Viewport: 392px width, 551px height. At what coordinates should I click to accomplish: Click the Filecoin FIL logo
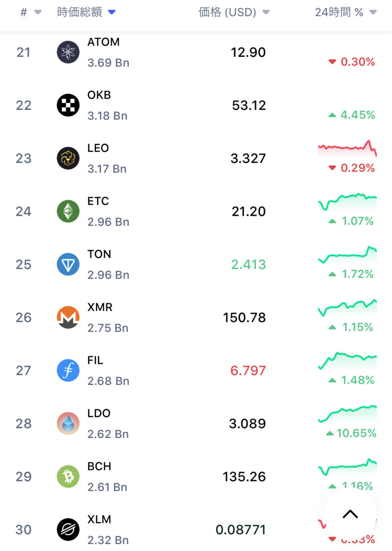pyautogui.click(x=68, y=371)
